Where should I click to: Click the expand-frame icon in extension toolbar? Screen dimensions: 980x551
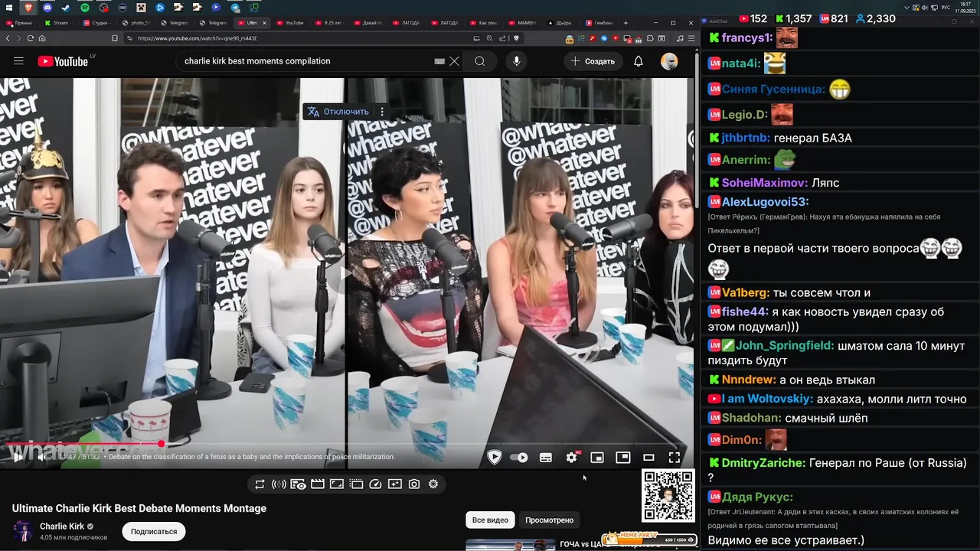(x=336, y=484)
